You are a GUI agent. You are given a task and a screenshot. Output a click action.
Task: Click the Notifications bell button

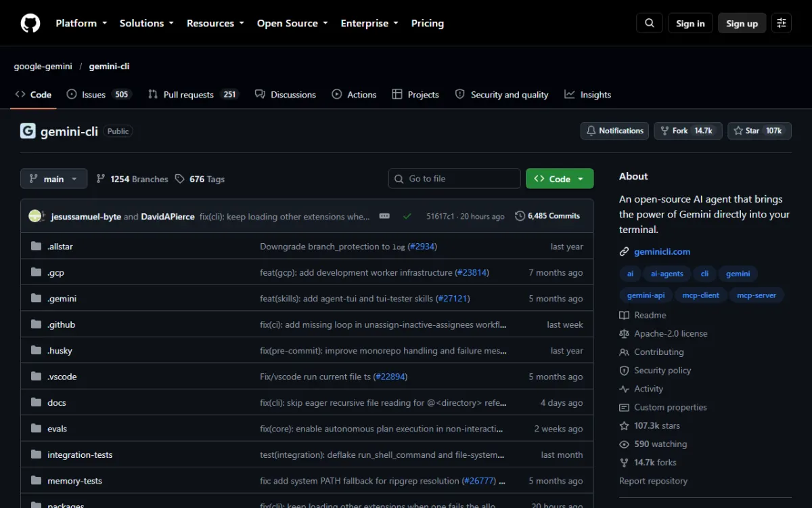coord(614,131)
